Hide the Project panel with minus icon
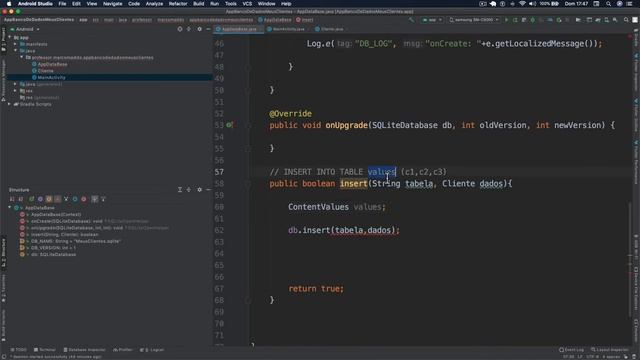 coord(208,29)
